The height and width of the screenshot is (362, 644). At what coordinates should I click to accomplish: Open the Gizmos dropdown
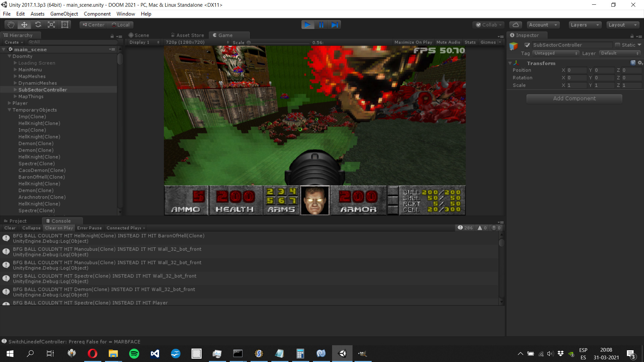coord(490,42)
